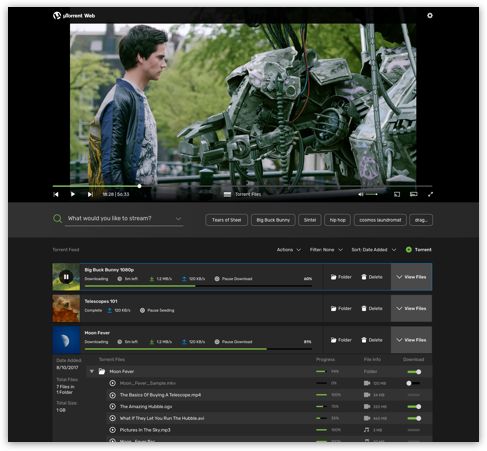This screenshot has width=487, height=451.
Task: Expand the stream search dropdown chevron
Action: click(178, 219)
